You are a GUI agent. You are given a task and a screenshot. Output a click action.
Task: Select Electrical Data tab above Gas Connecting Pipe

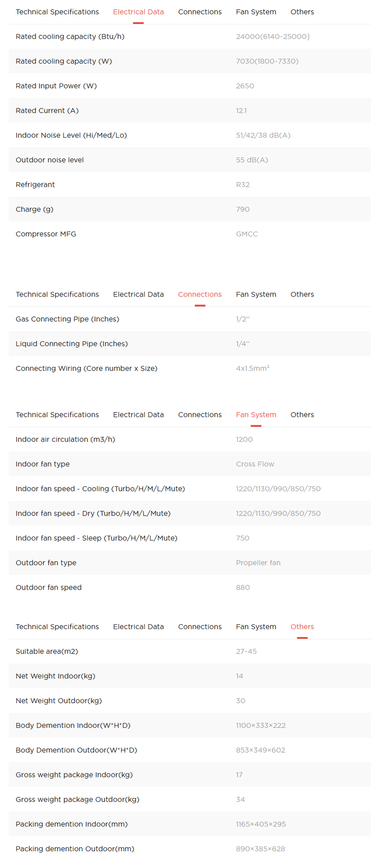click(138, 294)
